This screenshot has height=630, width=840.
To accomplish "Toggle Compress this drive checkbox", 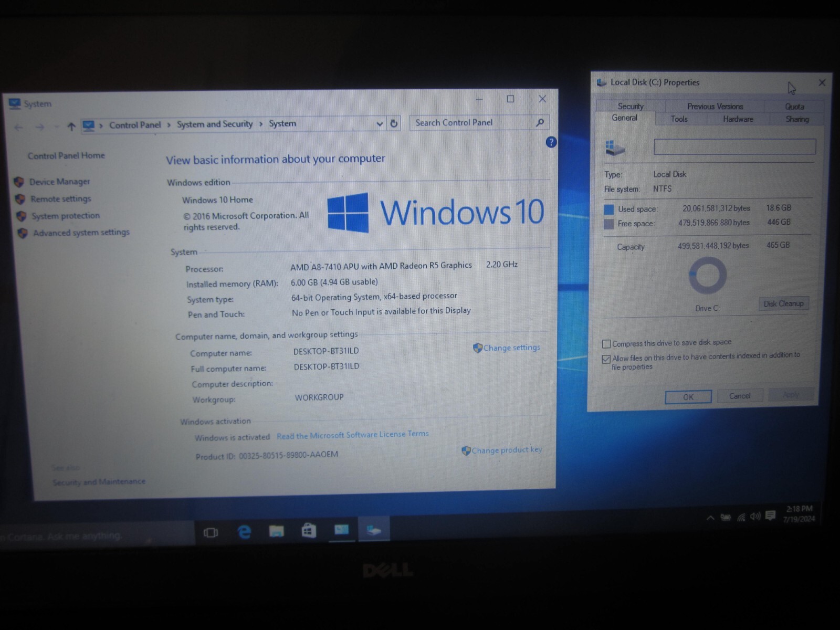I will (606, 344).
